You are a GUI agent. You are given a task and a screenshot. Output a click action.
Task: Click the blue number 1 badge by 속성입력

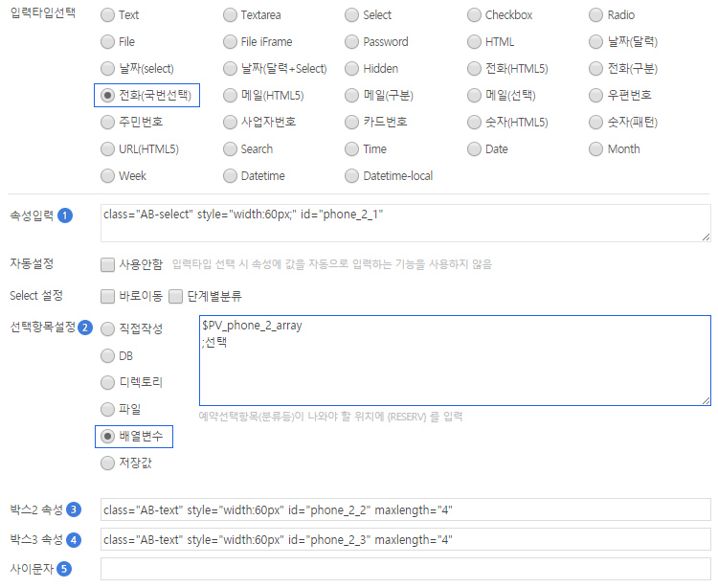[65, 215]
